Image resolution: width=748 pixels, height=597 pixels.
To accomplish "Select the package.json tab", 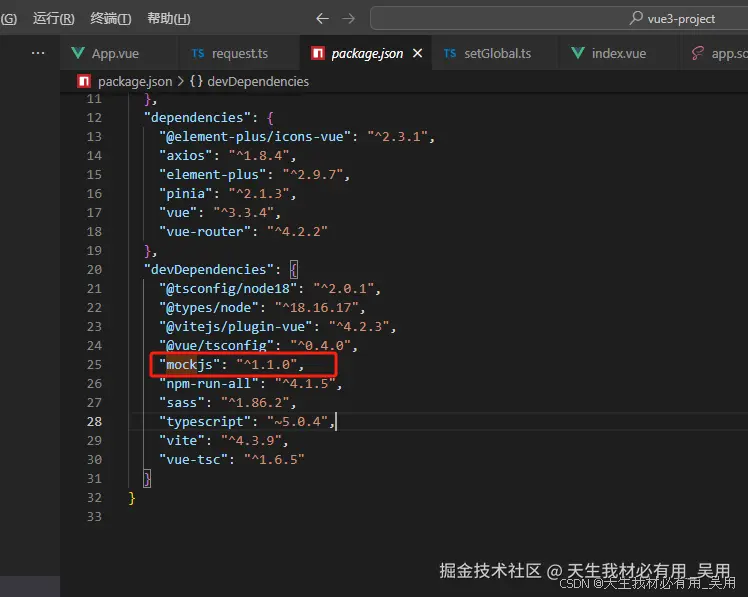I will click(x=366, y=53).
